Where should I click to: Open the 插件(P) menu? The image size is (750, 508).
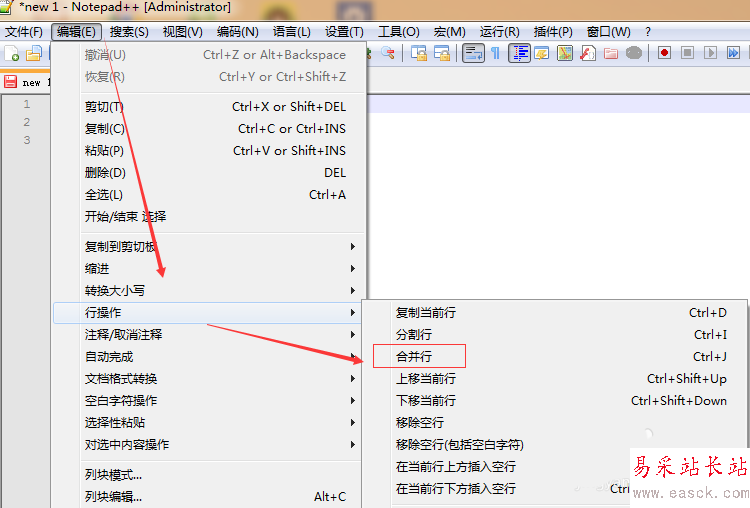pos(553,32)
